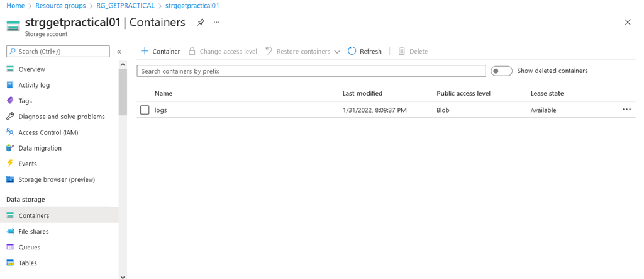Click the Available lease state cell
This screenshot has width=644, height=279.
coord(543,110)
